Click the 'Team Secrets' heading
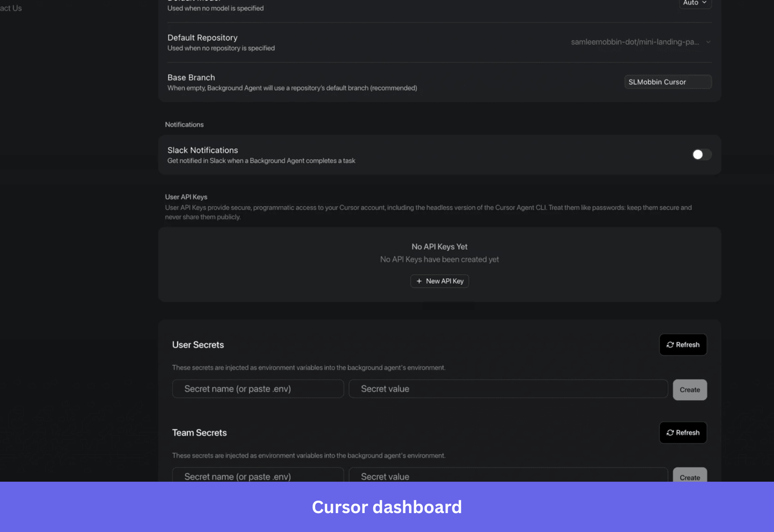The image size is (774, 532). [200, 433]
